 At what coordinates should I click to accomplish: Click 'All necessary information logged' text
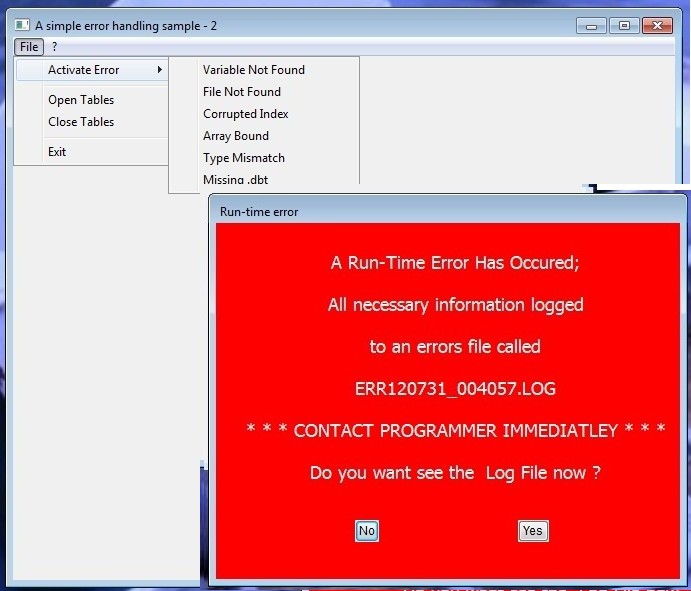(x=456, y=305)
